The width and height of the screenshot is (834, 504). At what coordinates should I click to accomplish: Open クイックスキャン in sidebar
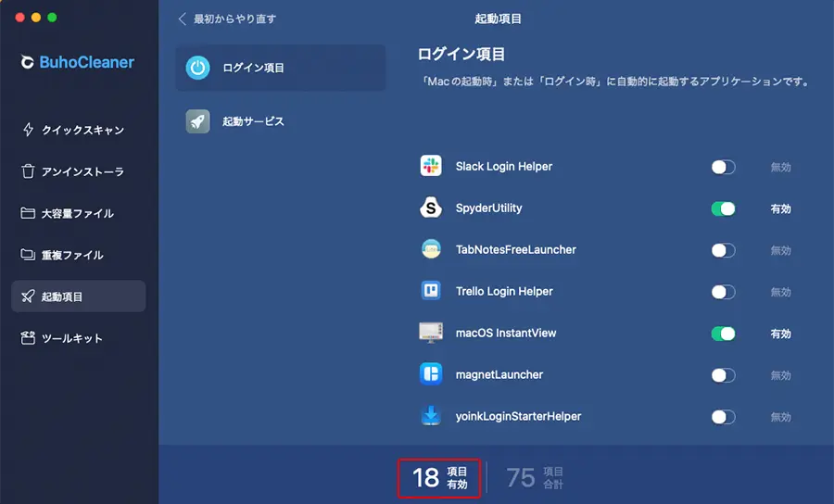click(78, 130)
